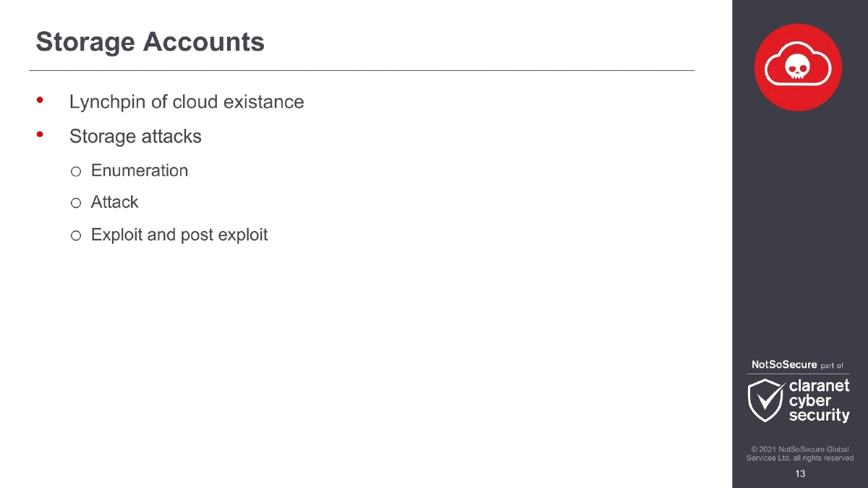Click the red bullet beside Lynchpin line
868x488 pixels.
point(41,100)
